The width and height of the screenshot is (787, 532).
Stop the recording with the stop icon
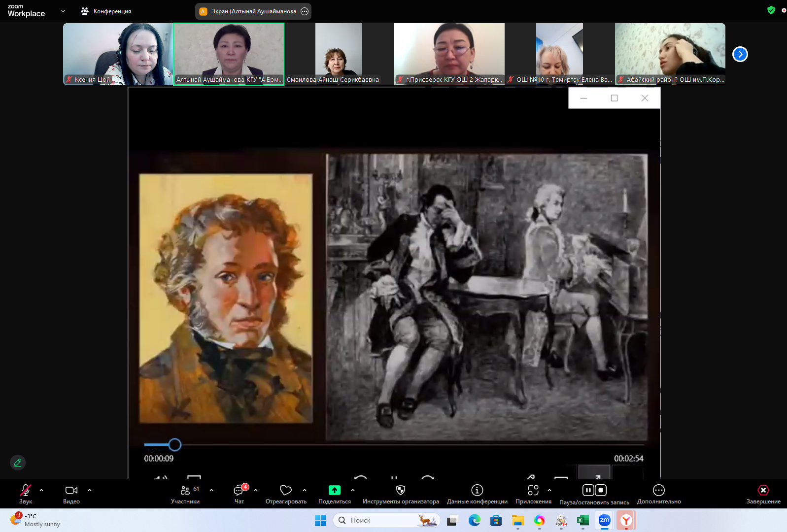601,490
